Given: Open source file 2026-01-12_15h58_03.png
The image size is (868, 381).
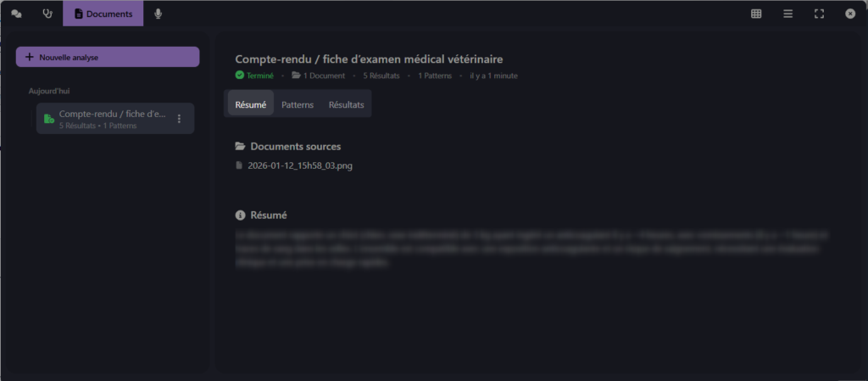Looking at the screenshot, I should [x=299, y=165].
